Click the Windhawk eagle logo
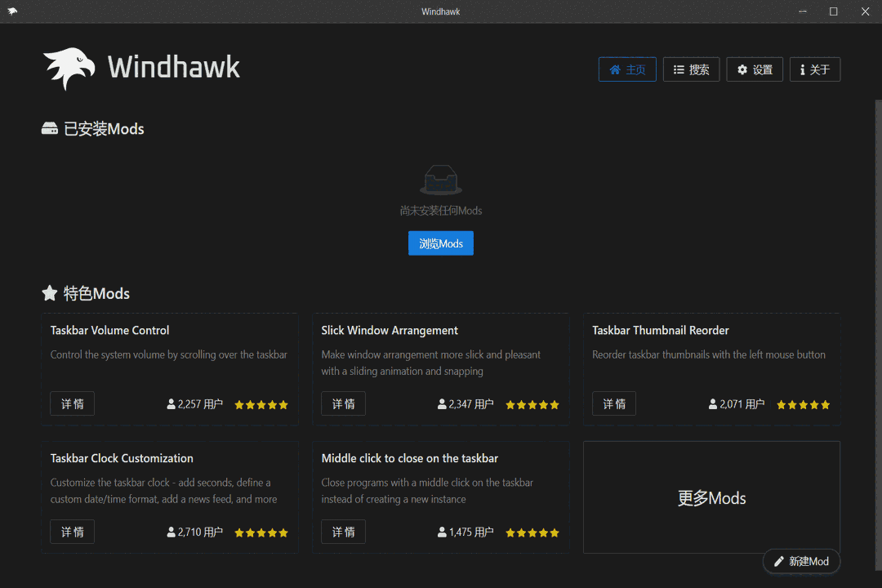 tap(69, 67)
